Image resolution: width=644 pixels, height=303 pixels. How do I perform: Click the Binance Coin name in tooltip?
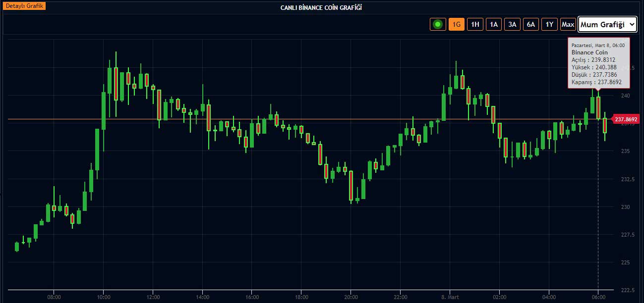click(589, 52)
